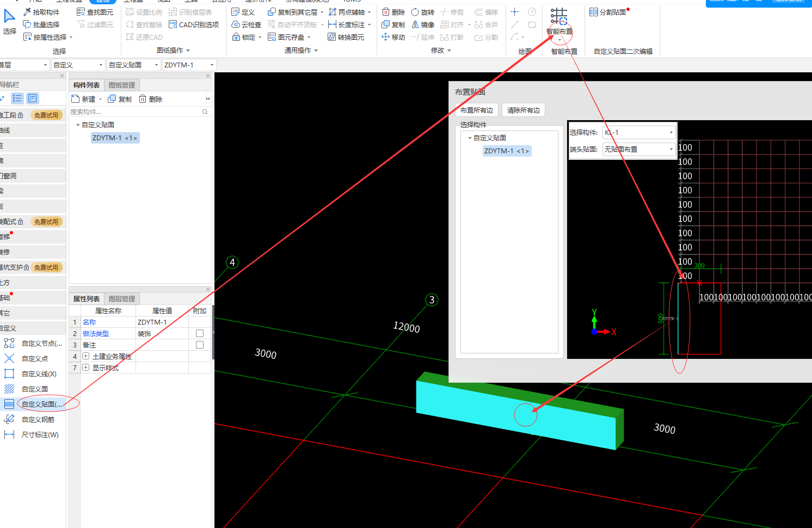Click 复制 in the component list panel
Image resolution: width=812 pixels, height=528 pixels.
click(x=120, y=99)
